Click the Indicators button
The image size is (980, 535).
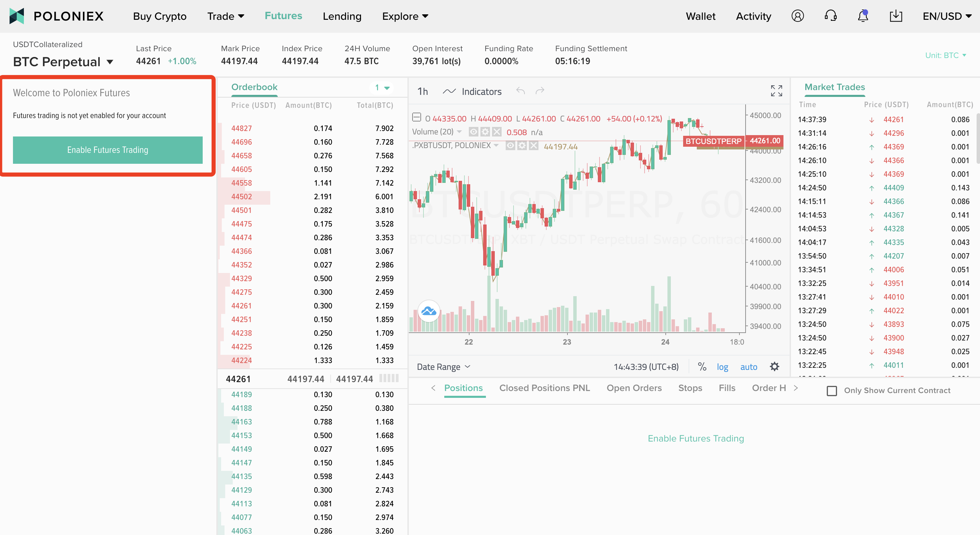481,91
